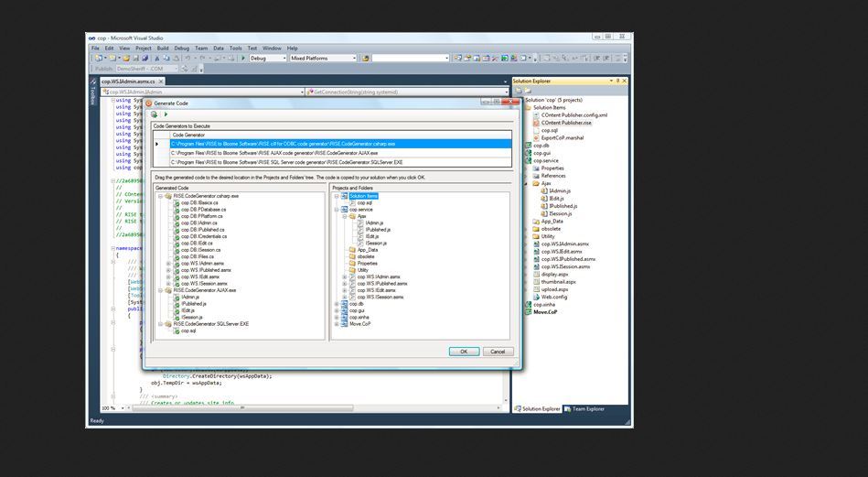Click the Cancel button
Image resolution: width=868 pixels, height=477 pixels.
tap(497, 352)
